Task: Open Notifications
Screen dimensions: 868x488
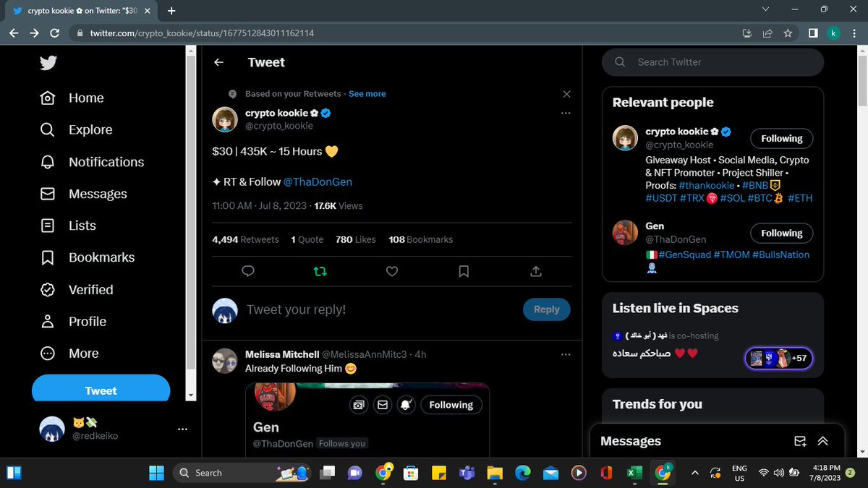Action: point(92,162)
